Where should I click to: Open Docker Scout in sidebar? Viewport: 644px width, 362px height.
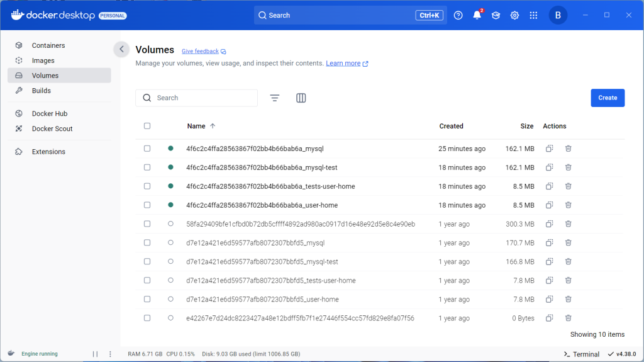[x=52, y=128]
